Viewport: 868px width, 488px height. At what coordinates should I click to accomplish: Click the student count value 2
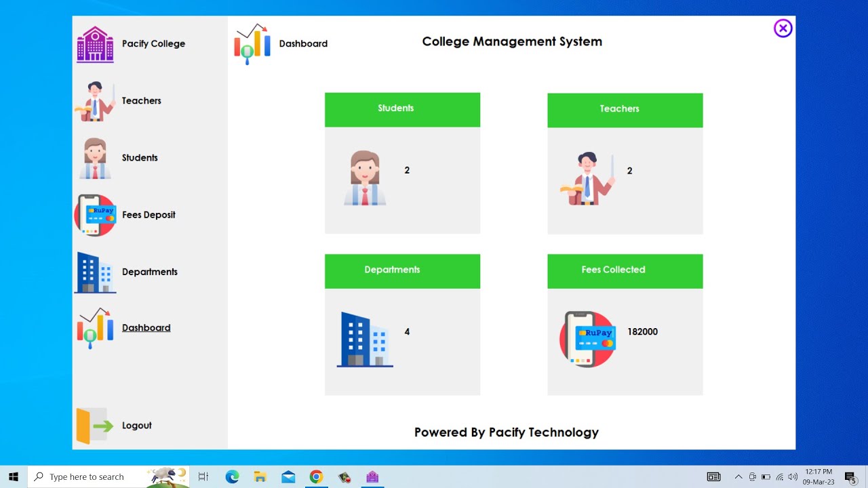click(x=407, y=170)
